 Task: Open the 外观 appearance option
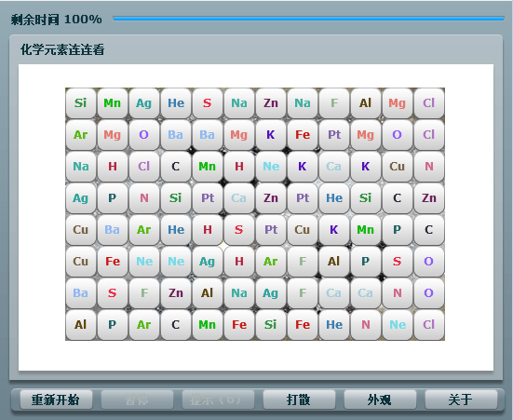[380, 400]
